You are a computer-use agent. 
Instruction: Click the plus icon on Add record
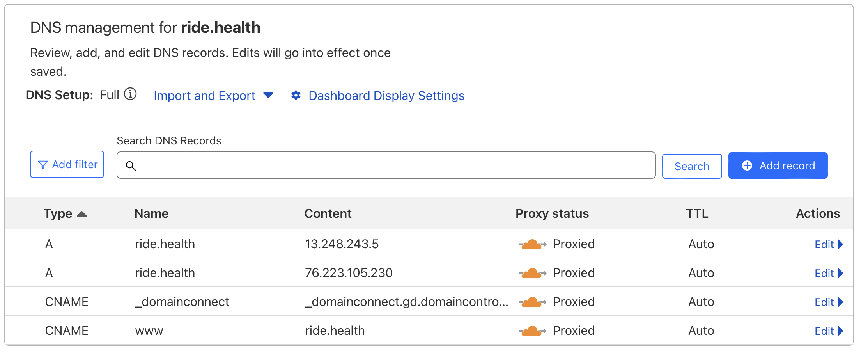(x=747, y=165)
